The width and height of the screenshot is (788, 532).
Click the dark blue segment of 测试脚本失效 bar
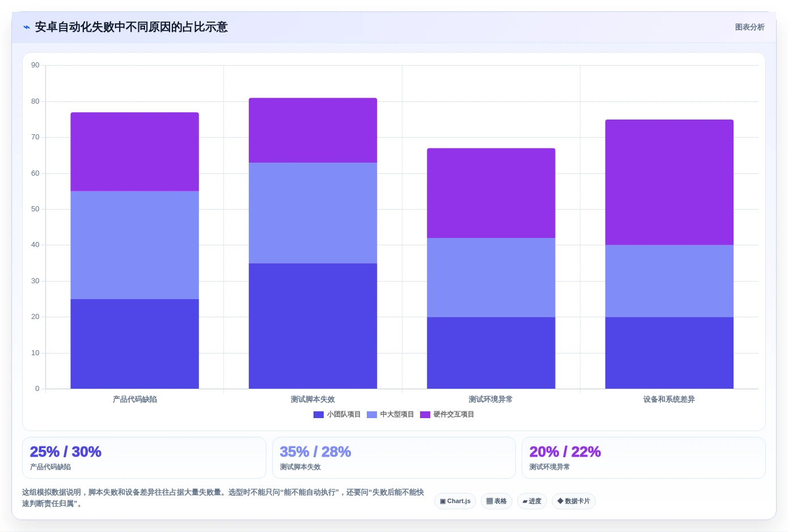click(x=313, y=326)
